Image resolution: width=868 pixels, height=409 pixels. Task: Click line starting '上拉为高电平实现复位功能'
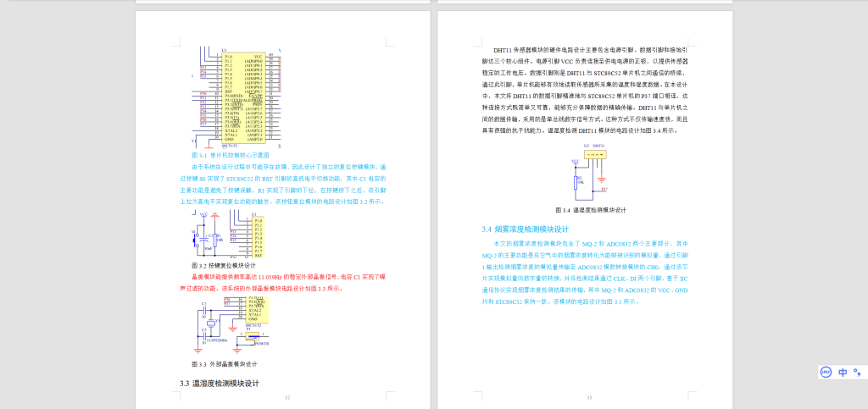[281, 202]
